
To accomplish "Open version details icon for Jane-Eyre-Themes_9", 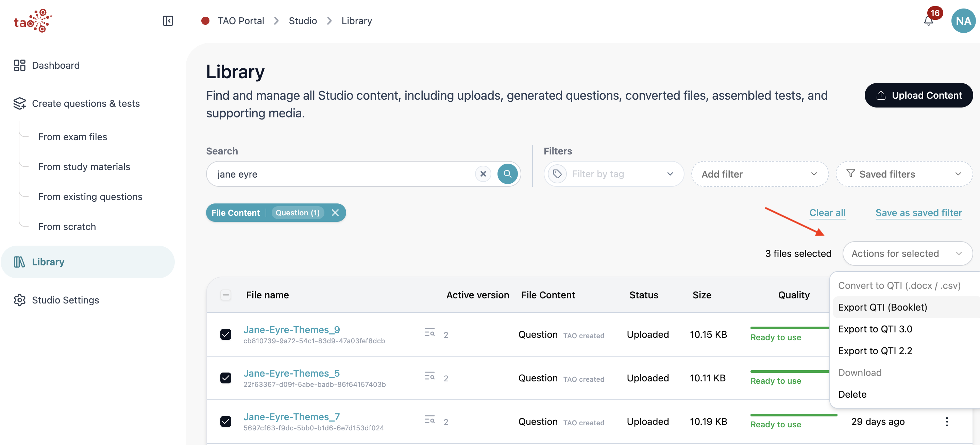I will tap(429, 332).
